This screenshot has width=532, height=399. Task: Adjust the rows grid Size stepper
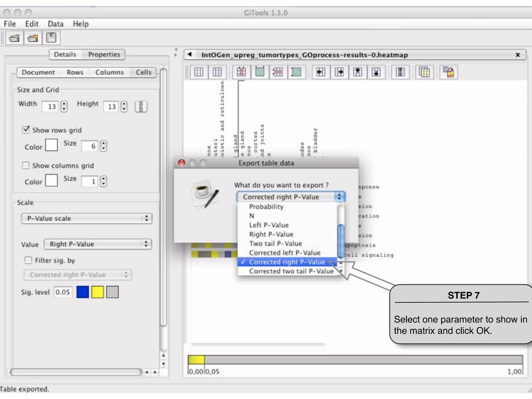pyautogui.click(x=103, y=146)
